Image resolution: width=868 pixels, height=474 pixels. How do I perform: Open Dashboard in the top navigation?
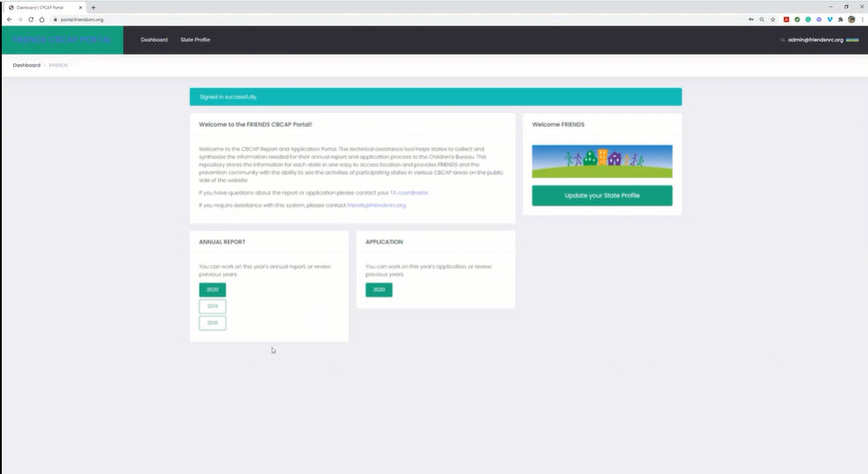pos(154,40)
